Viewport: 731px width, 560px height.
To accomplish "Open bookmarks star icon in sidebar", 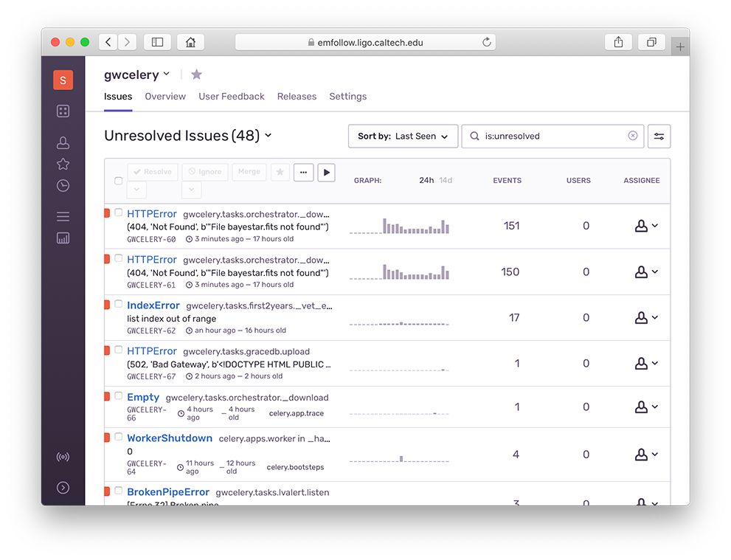I will (63, 164).
